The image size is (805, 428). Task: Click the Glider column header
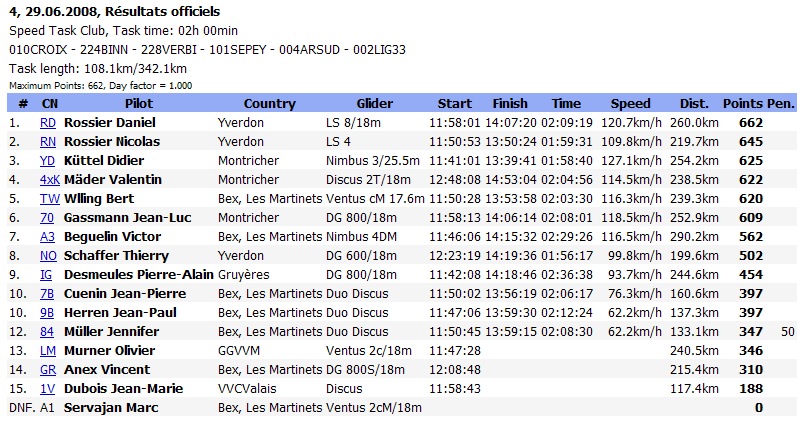(375, 103)
